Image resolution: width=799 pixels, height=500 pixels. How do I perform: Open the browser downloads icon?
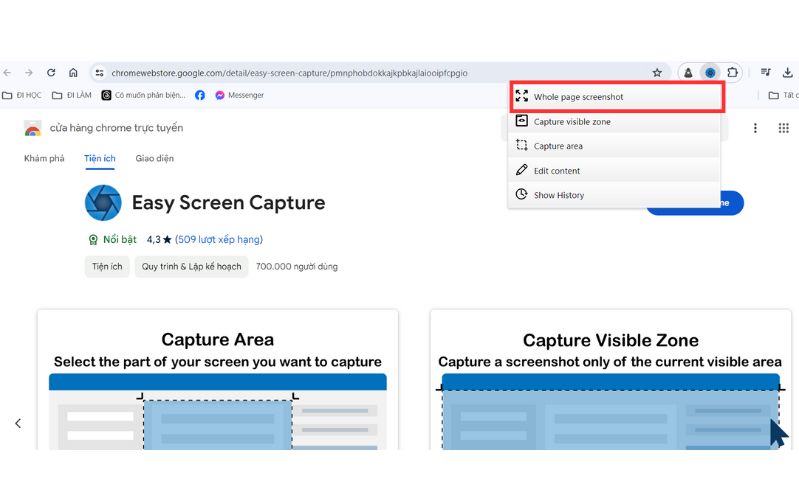(788, 73)
